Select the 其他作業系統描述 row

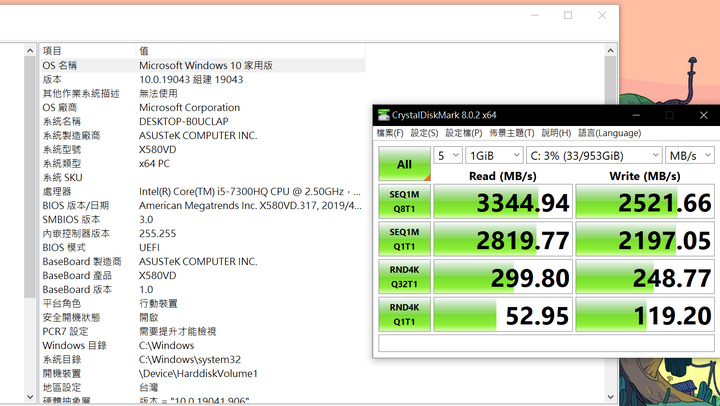click(x=202, y=93)
